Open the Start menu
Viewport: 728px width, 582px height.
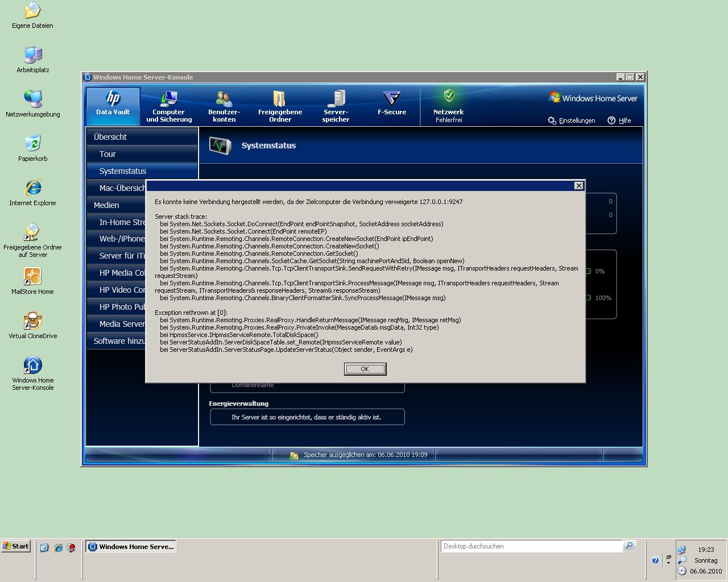[15, 546]
